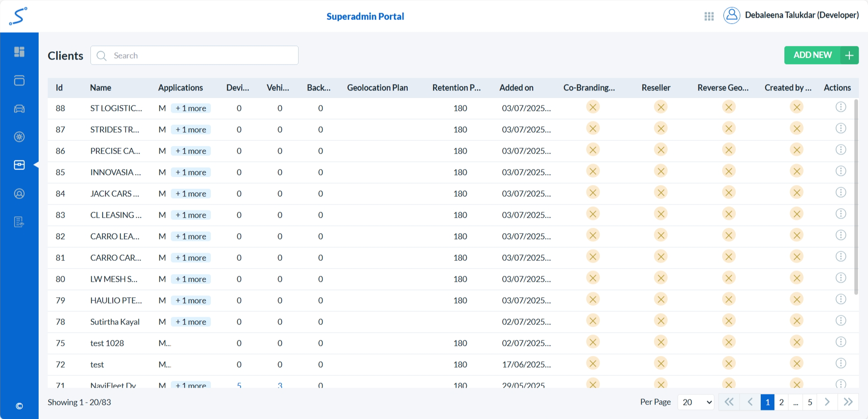Click the '5' vehicles link on NaviFleet row
The image size is (868, 419).
tap(239, 385)
